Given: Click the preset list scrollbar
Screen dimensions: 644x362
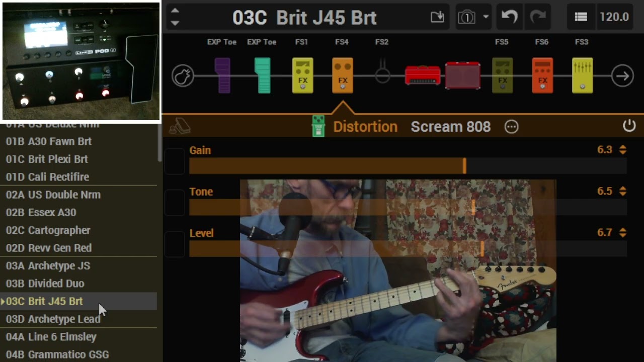Looking at the screenshot, I should click(160, 143).
